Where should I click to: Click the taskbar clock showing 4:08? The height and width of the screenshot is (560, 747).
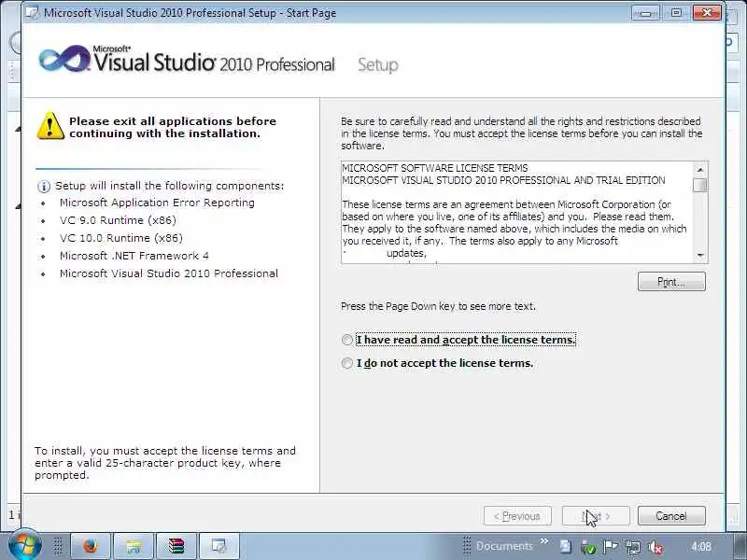coord(701,547)
